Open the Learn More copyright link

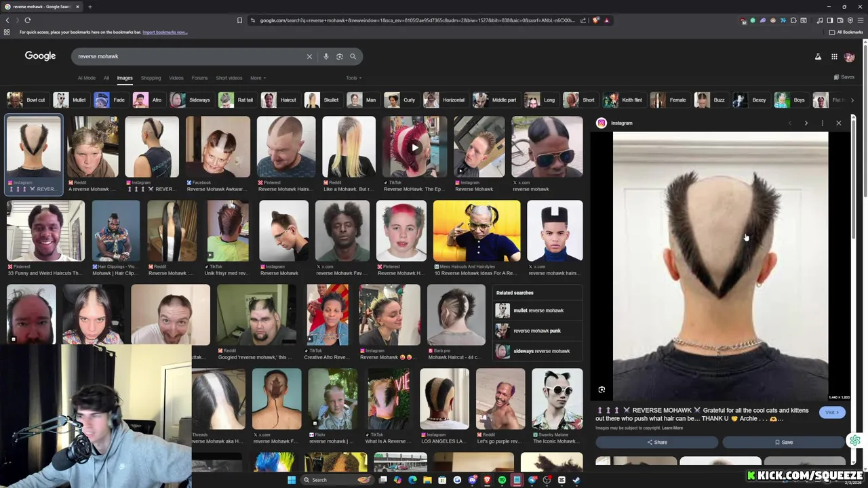(672, 428)
